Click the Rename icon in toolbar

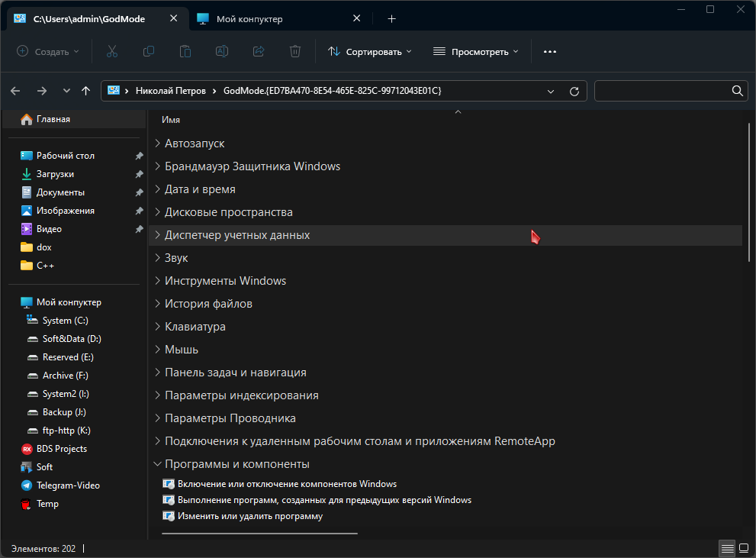222,52
